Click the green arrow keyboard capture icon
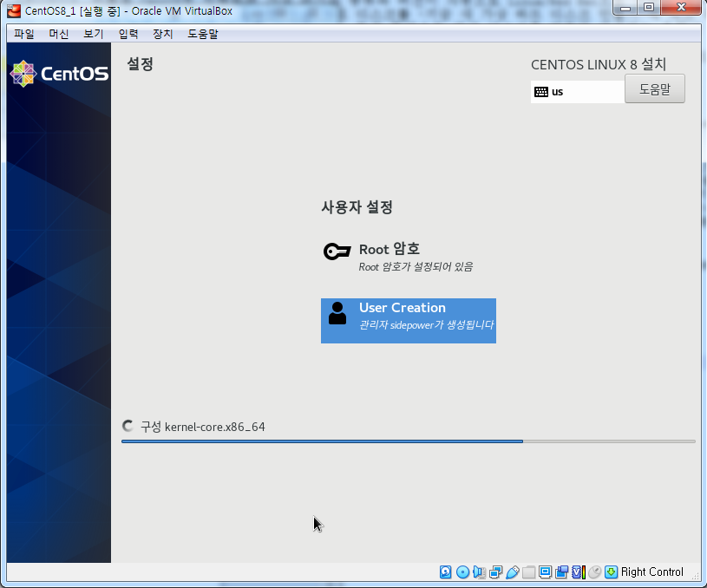 pos(611,572)
